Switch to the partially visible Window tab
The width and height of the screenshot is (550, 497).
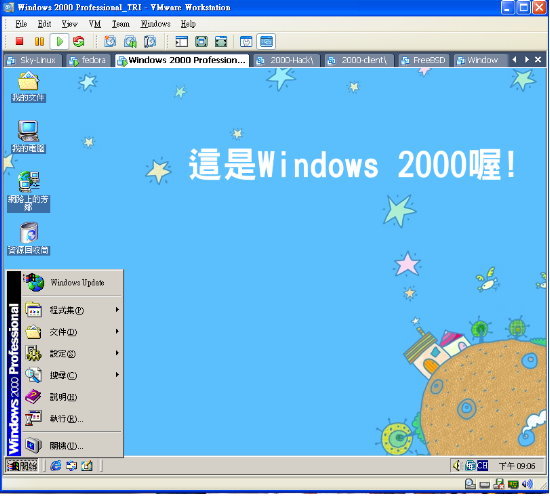(481, 60)
